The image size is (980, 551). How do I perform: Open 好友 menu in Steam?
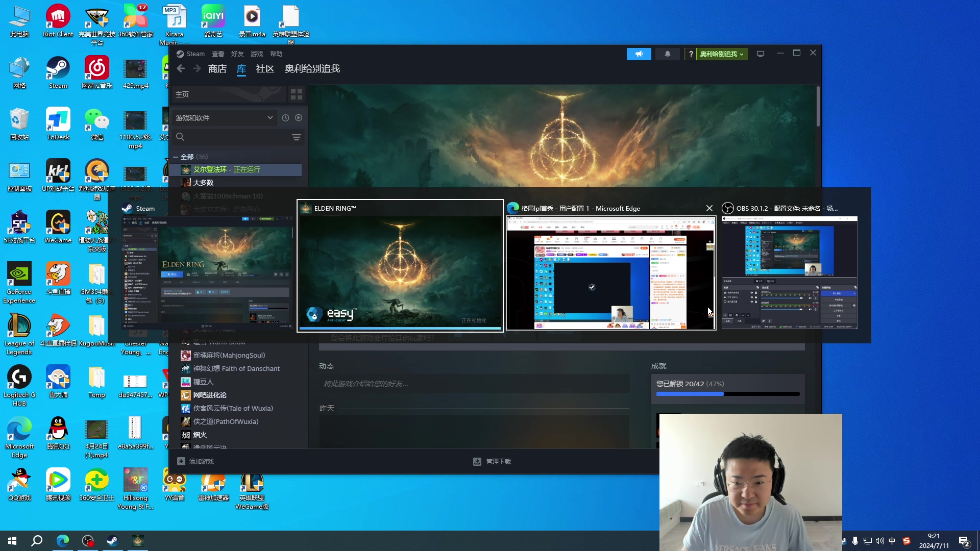point(237,54)
